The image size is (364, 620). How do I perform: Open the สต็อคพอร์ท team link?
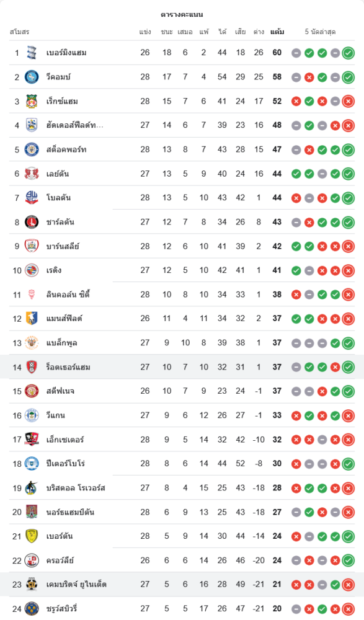66,149
